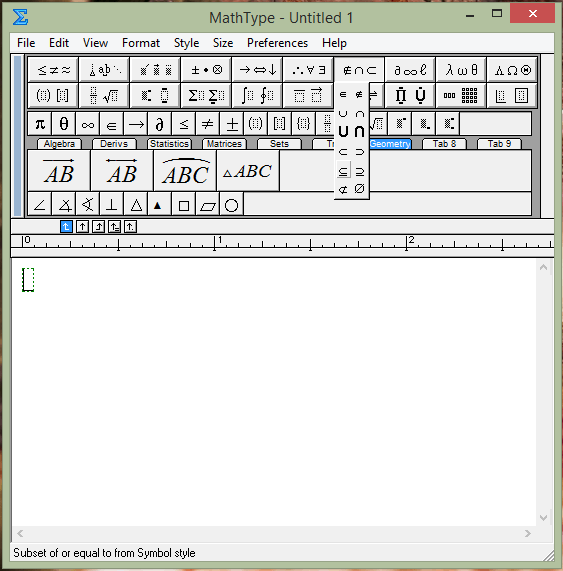The width and height of the screenshot is (563, 571).
Task: Open the subscript and superscript templates palette
Action: coord(155,95)
